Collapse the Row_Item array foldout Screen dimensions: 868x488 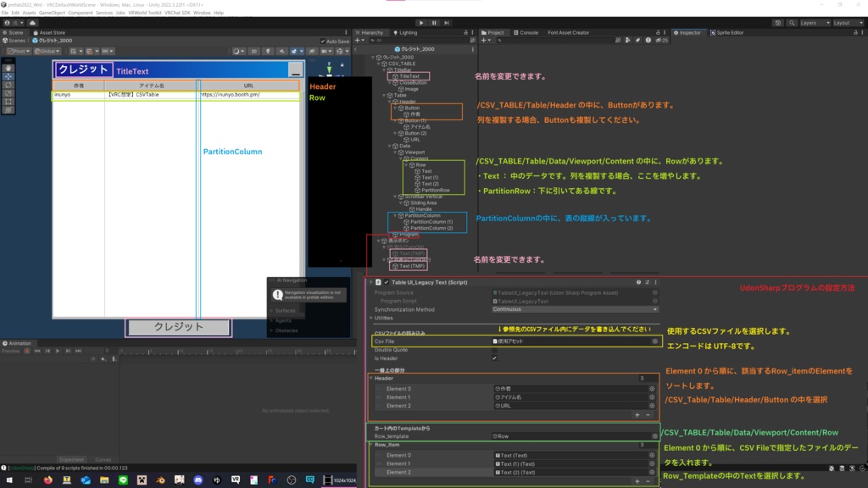coord(371,444)
